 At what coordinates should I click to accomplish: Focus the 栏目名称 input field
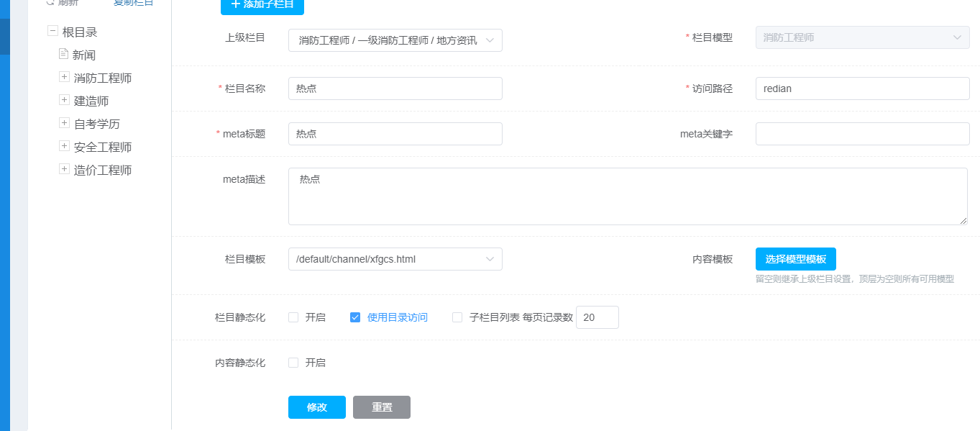pos(395,89)
